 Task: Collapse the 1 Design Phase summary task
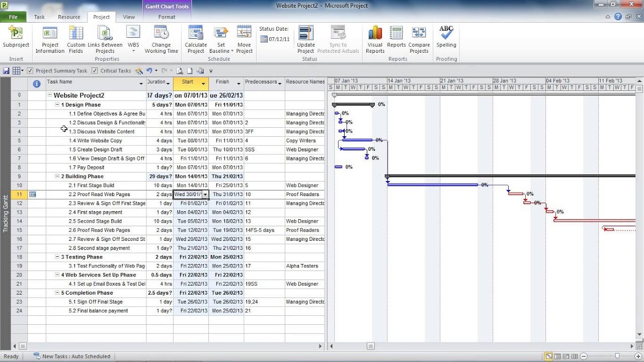pos(58,105)
